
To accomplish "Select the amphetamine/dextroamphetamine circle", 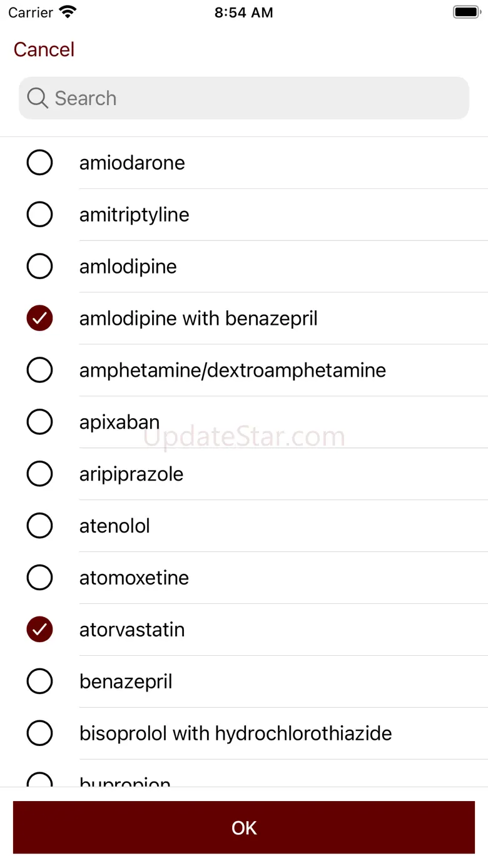I will pos(39,370).
